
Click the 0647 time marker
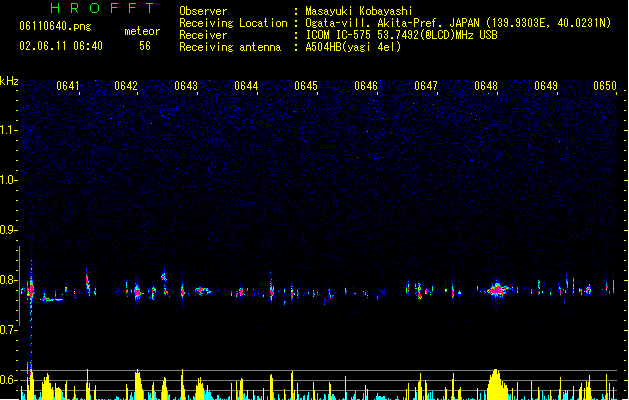(x=426, y=86)
